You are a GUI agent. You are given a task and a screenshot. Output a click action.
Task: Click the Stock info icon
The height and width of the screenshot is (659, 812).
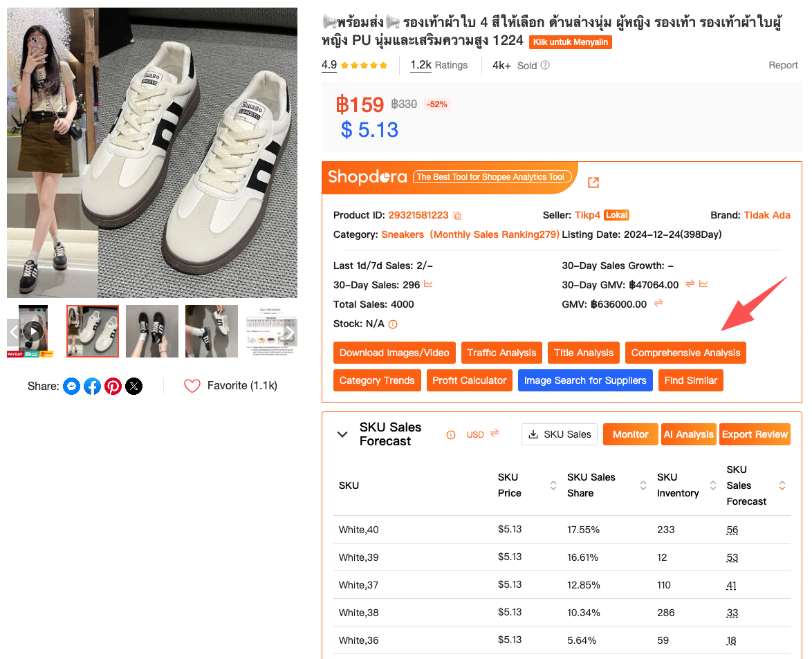(x=392, y=324)
